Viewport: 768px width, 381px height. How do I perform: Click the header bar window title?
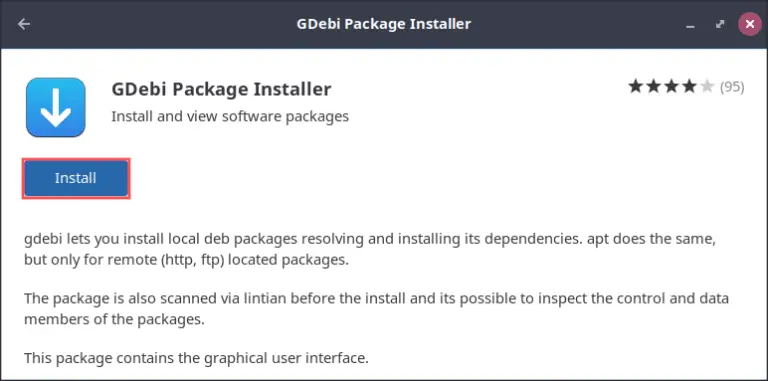(384, 24)
